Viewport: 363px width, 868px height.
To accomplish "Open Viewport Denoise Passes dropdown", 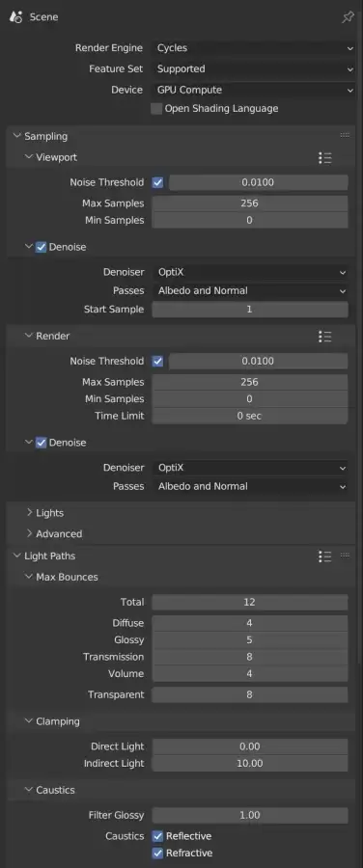I will click(x=250, y=290).
